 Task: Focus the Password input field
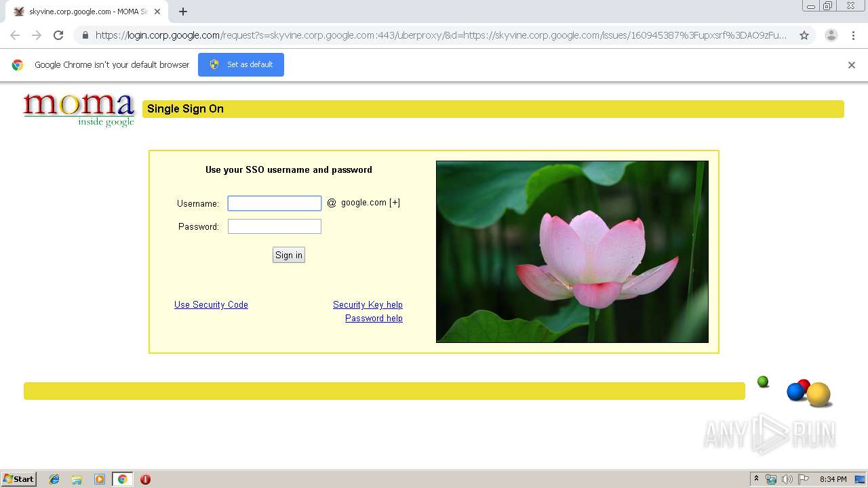coord(275,226)
